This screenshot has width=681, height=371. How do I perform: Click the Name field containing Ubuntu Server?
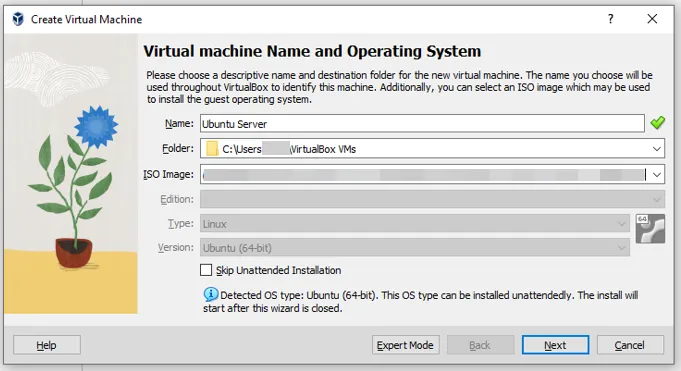[422, 124]
